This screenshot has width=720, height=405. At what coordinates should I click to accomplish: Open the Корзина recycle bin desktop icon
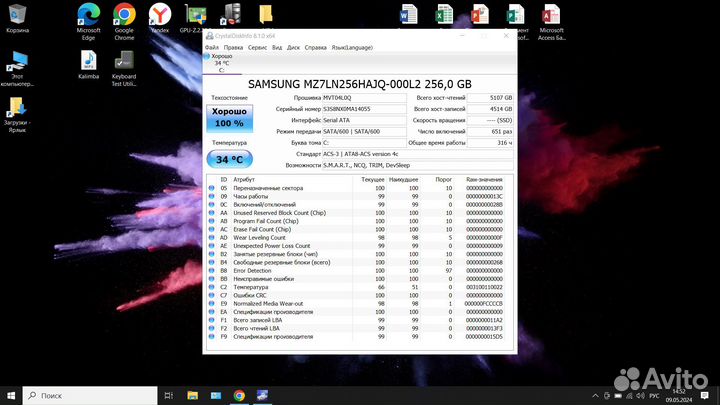pos(17,18)
